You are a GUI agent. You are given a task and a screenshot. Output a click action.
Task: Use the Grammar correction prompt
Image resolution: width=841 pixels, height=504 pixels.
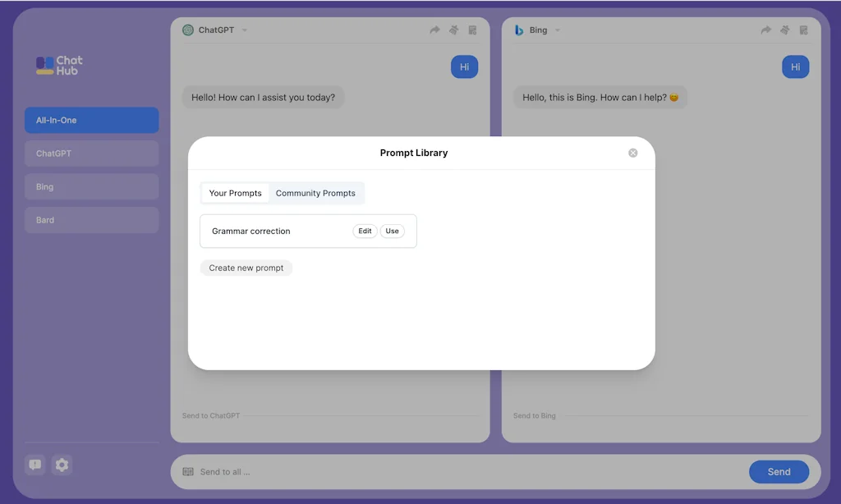[x=392, y=231]
